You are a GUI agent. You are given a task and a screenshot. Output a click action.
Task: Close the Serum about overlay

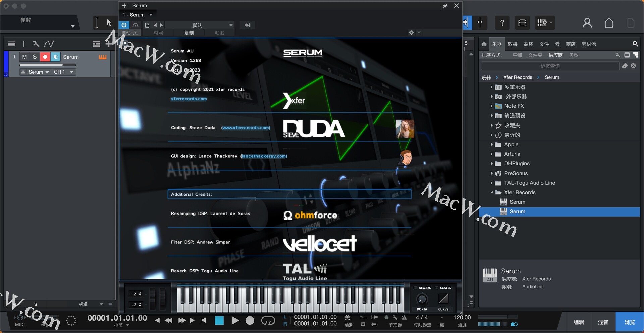click(x=125, y=43)
